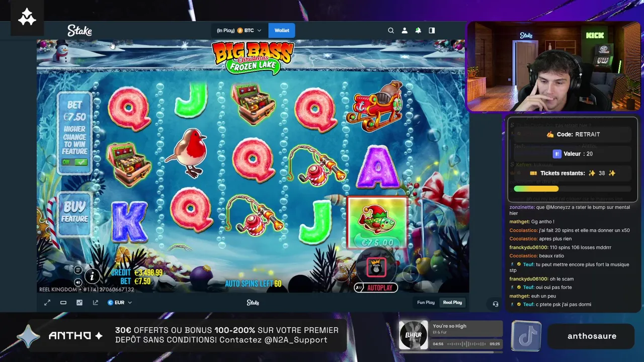Click zonzinette's chat username
Screen dimensions: 644x362
click(523, 207)
